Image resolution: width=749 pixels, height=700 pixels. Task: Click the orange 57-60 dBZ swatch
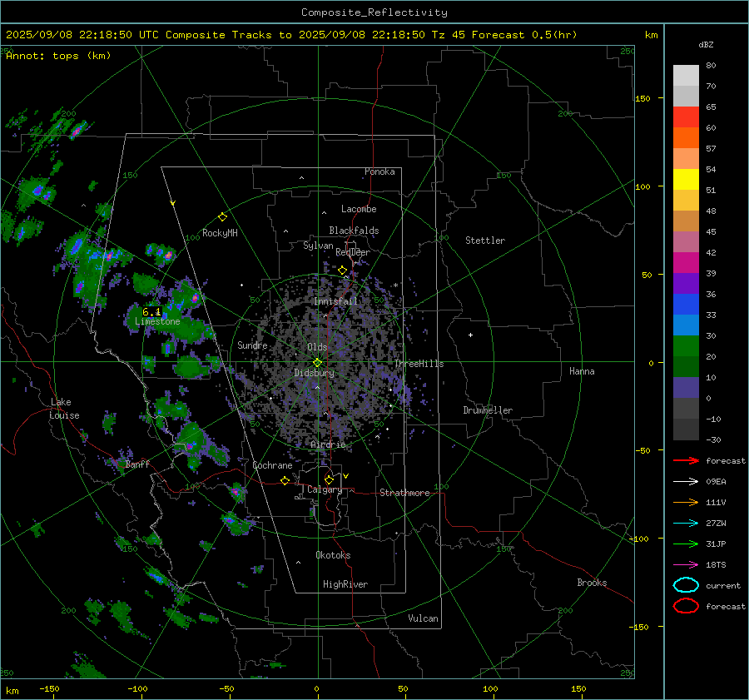pyautogui.click(x=686, y=138)
